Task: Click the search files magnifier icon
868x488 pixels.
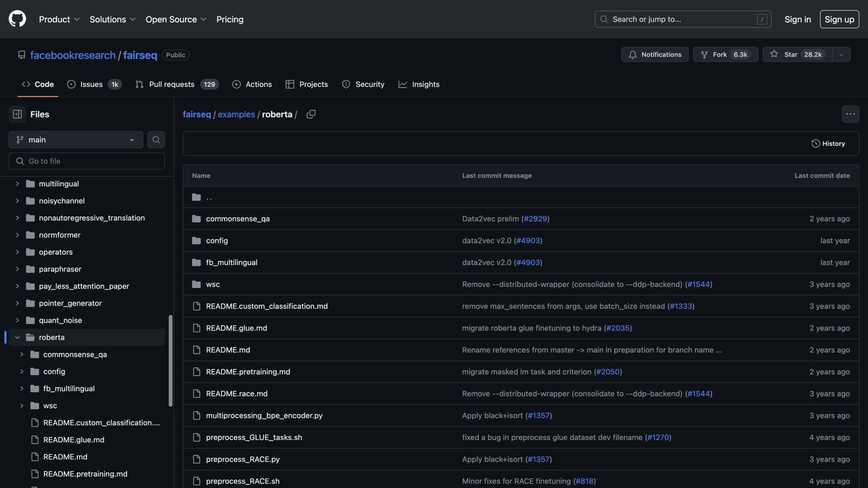Action: click(156, 140)
